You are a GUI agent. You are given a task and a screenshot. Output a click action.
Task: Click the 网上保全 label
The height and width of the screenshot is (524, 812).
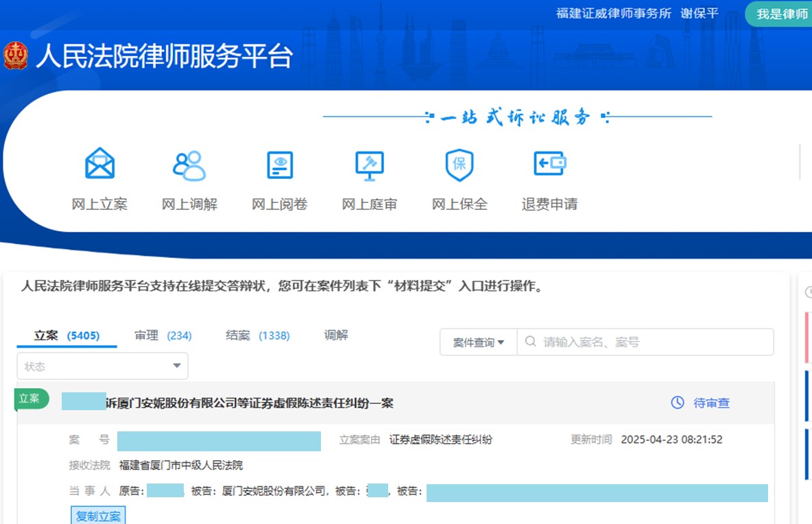point(459,204)
